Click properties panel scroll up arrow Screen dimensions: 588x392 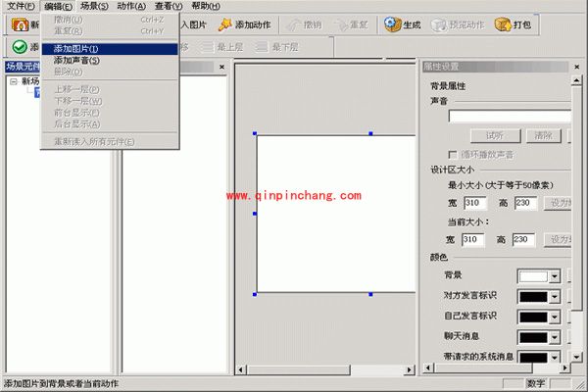click(x=577, y=80)
